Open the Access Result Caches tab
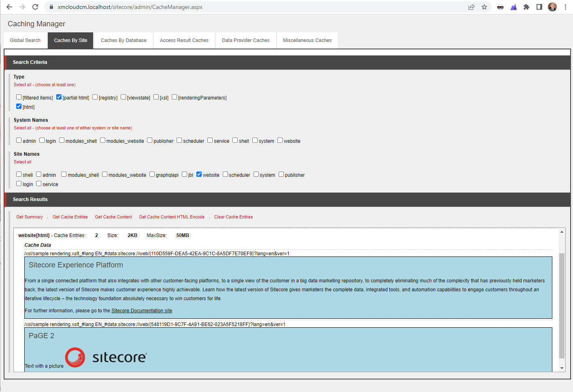 [184, 40]
